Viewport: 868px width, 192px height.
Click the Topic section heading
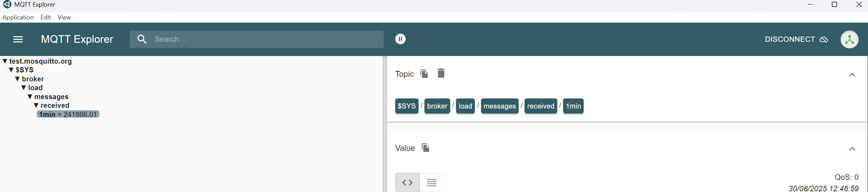405,74
